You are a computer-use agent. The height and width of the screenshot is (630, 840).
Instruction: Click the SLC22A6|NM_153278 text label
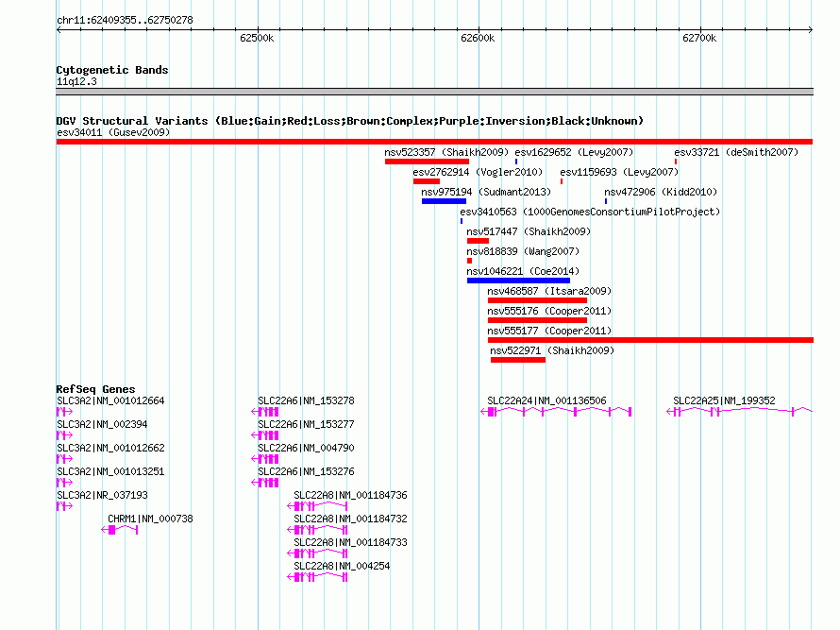click(x=306, y=400)
